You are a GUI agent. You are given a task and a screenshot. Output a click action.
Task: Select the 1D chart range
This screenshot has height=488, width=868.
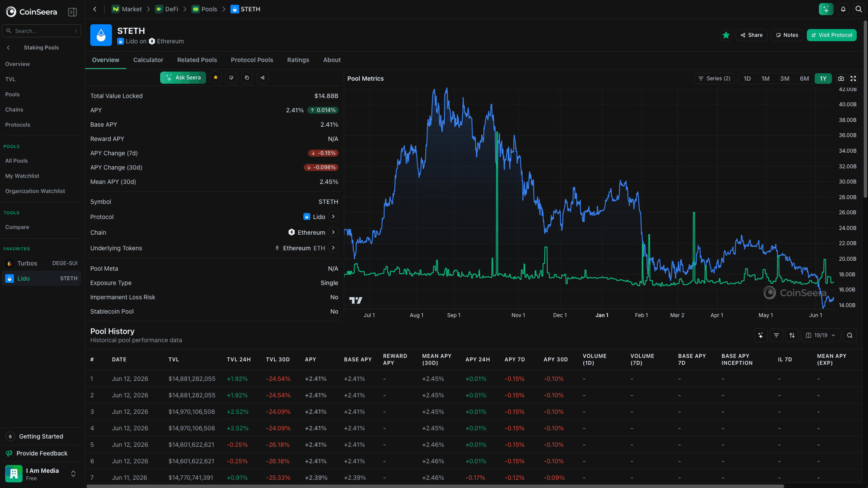tap(747, 79)
